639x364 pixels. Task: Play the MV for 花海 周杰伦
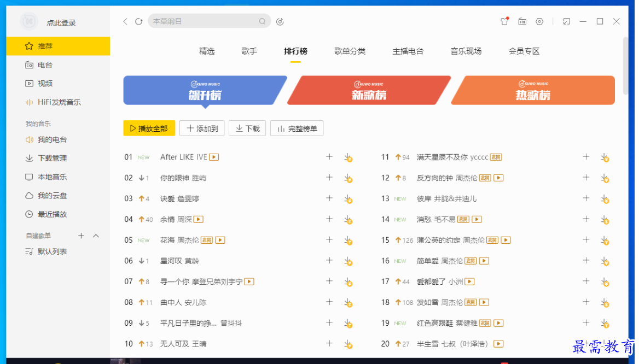[x=220, y=240]
